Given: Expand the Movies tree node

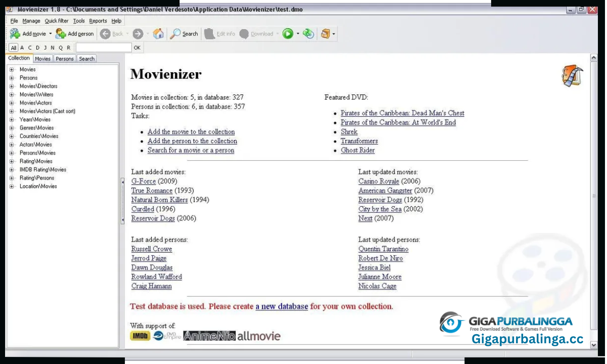Looking at the screenshot, I should pos(12,69).
